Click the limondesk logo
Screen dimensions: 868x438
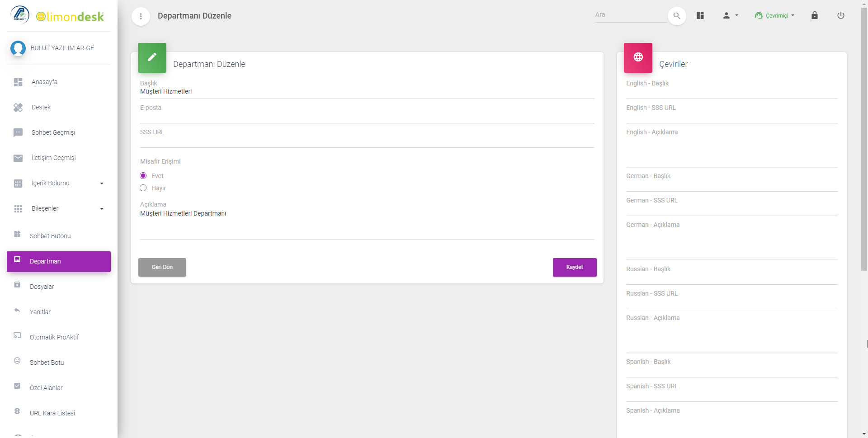70,17
